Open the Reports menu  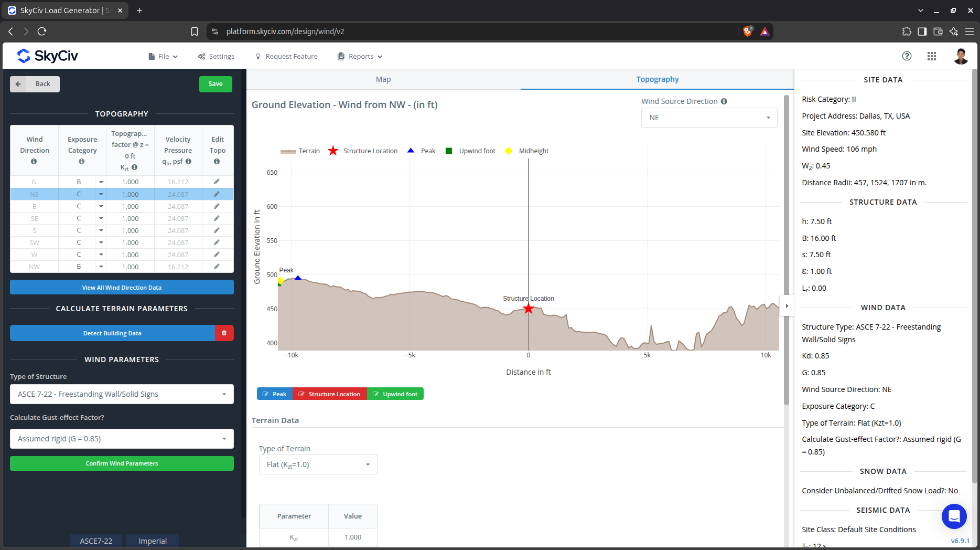pos(360,57)
